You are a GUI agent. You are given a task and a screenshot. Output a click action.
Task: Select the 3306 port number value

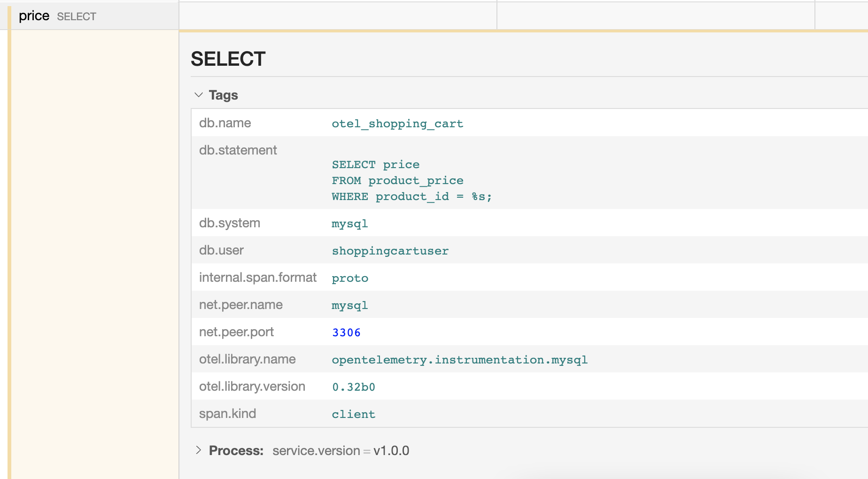click(x=346, y=332)
